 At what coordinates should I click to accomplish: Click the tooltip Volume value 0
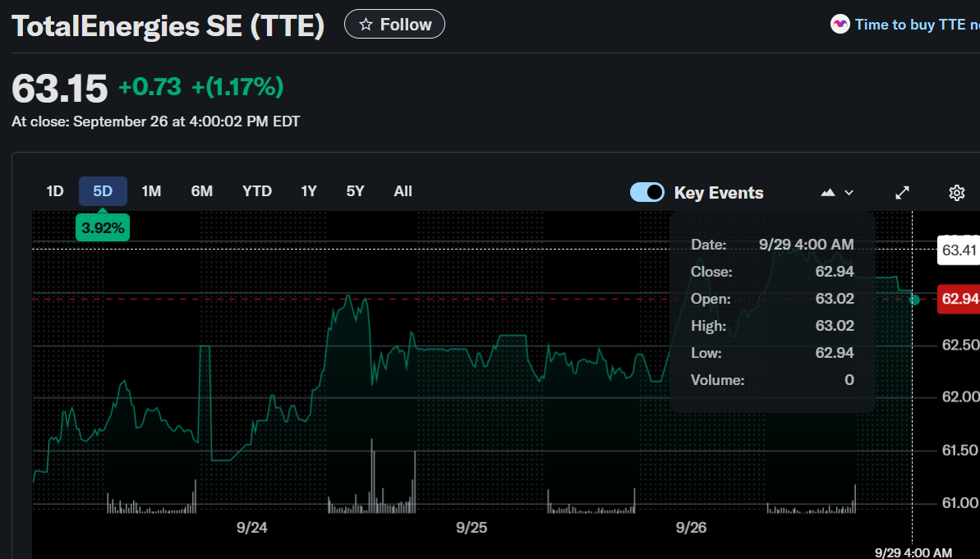pos(849,380)
